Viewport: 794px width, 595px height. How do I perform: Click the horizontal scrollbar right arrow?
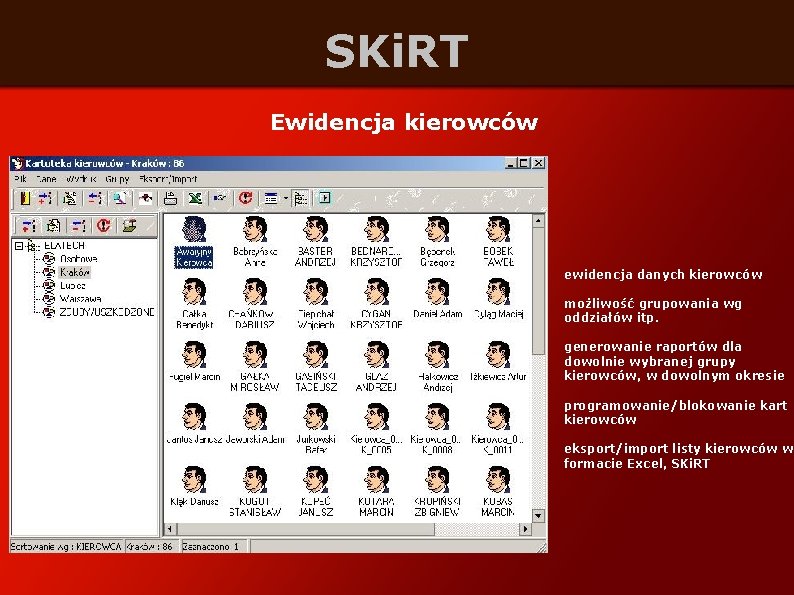tap(526, 529)
